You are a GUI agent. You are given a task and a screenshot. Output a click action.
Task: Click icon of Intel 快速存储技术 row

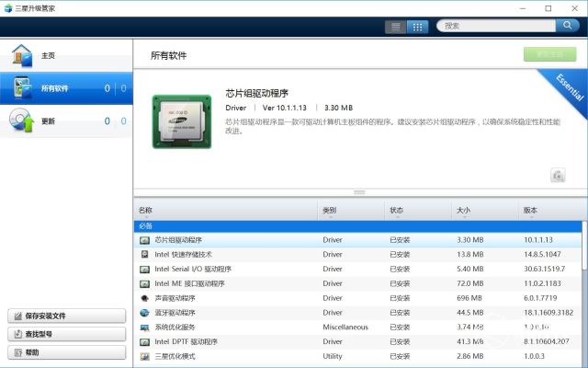(x=145, y=254)
